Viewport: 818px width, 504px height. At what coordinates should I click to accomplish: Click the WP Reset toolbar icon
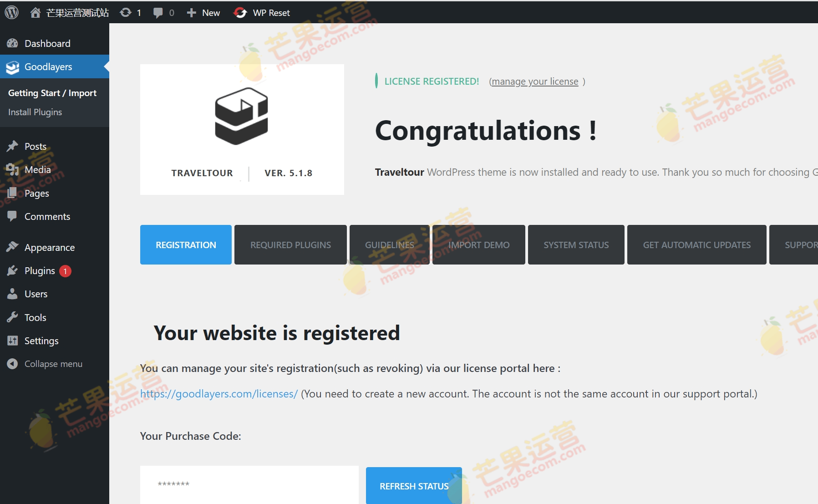point(240,13)
